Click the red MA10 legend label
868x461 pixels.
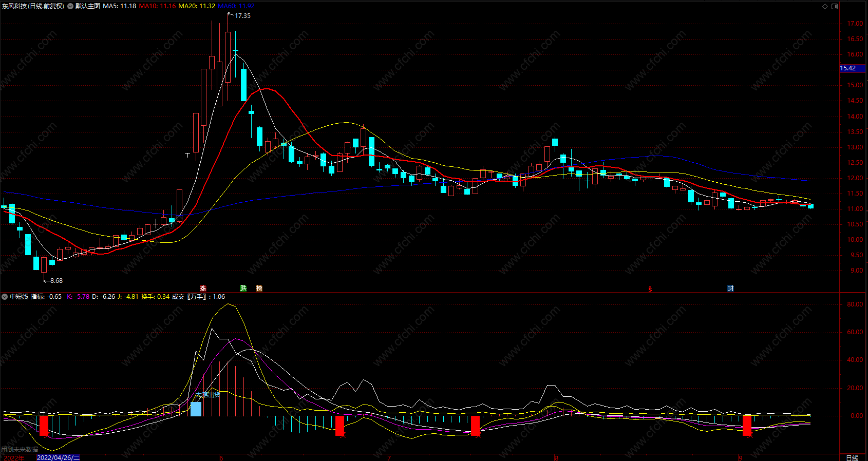click(x=157, y=6)
